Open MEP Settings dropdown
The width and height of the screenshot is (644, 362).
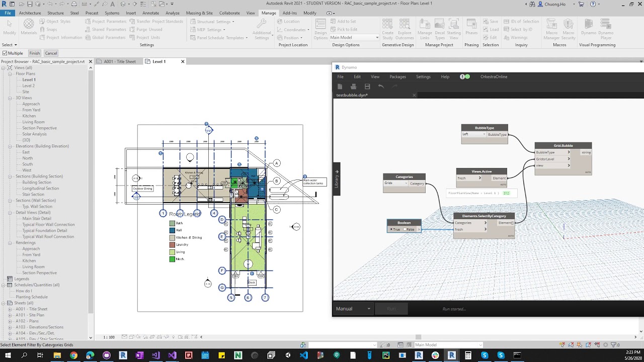click(x=207, y=30)
